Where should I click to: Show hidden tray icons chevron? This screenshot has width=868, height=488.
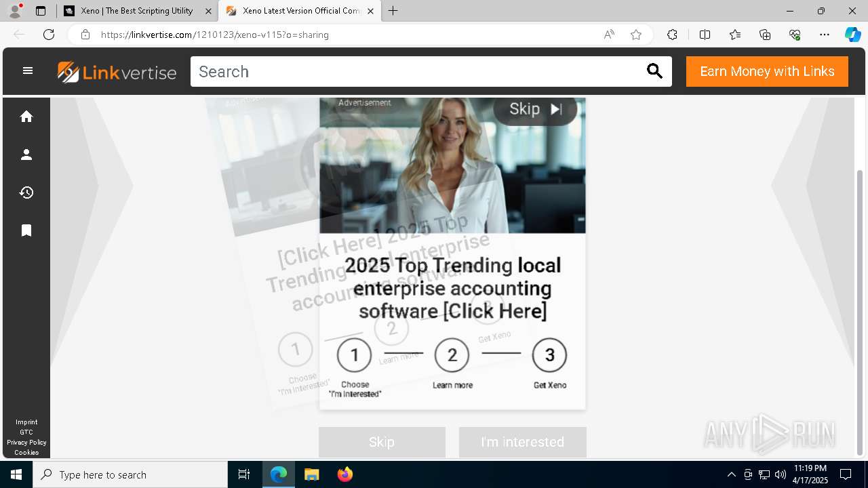731,474
